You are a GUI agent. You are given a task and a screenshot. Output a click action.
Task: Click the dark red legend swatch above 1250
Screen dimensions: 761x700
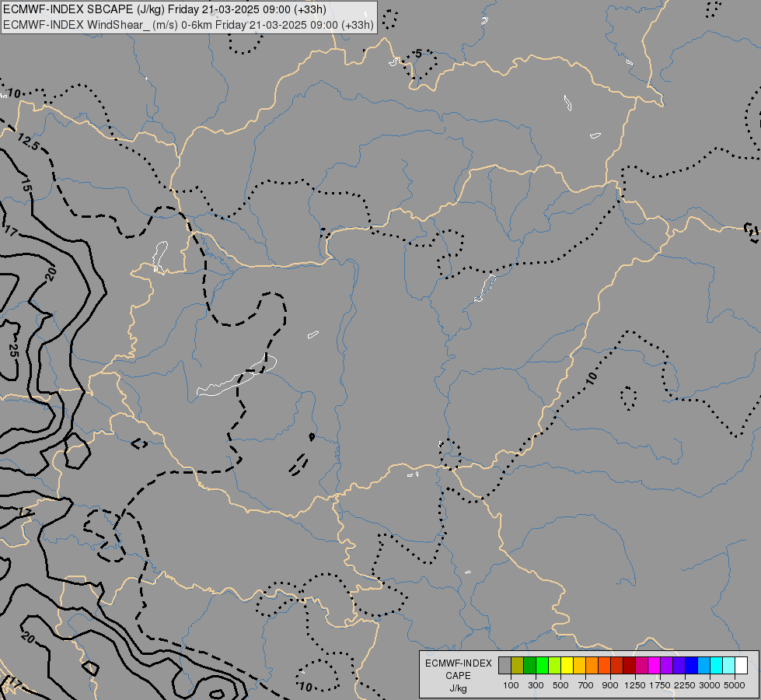point(629,666)
